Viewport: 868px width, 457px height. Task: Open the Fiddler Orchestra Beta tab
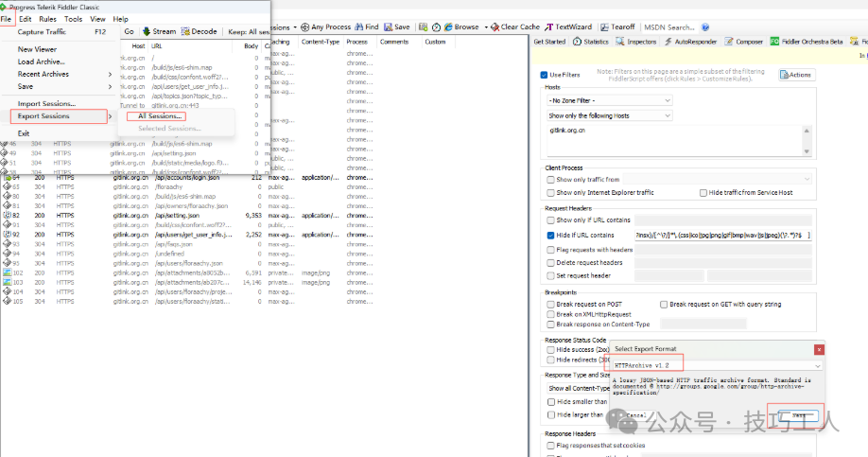point(807,42)
